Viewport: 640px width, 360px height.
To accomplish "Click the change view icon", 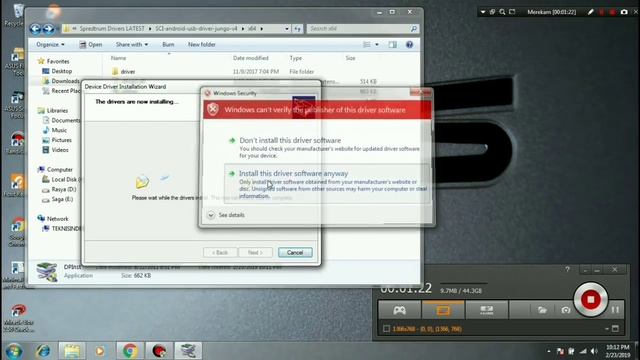I will click(x=367, y=44).
